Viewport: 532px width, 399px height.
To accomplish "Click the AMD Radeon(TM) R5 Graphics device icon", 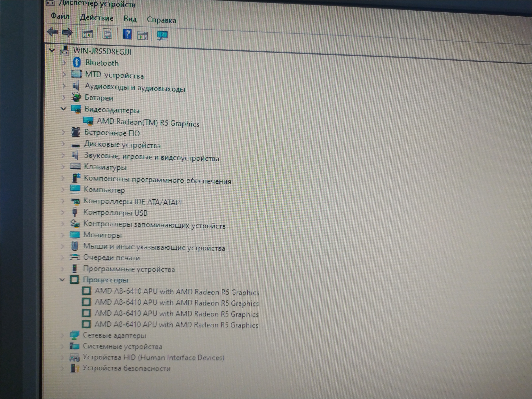I will coord(88,121).
